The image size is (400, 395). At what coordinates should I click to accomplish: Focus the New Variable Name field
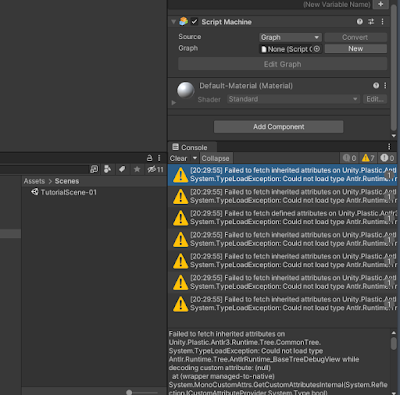click(336, 4)
